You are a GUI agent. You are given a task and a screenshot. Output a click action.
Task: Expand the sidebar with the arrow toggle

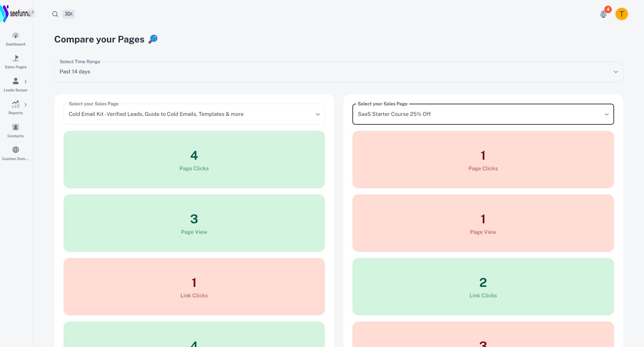pyautogui.click(x=33, y=12)
